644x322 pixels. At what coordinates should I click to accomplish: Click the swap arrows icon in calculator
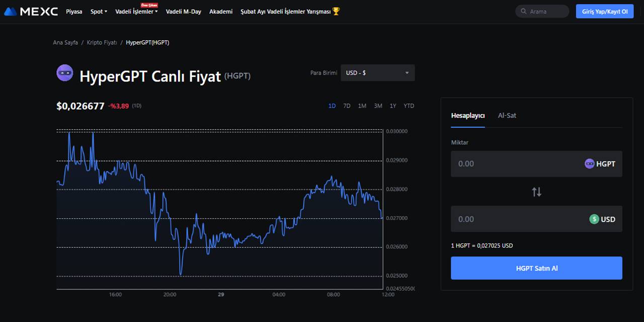[536, 192]
